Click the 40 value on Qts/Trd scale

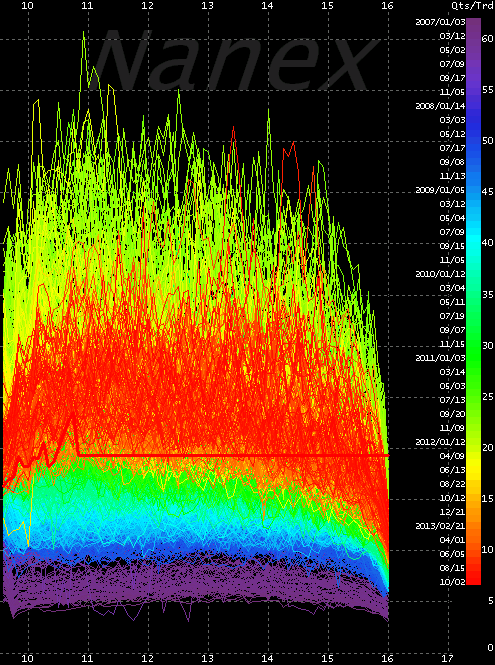488,243
